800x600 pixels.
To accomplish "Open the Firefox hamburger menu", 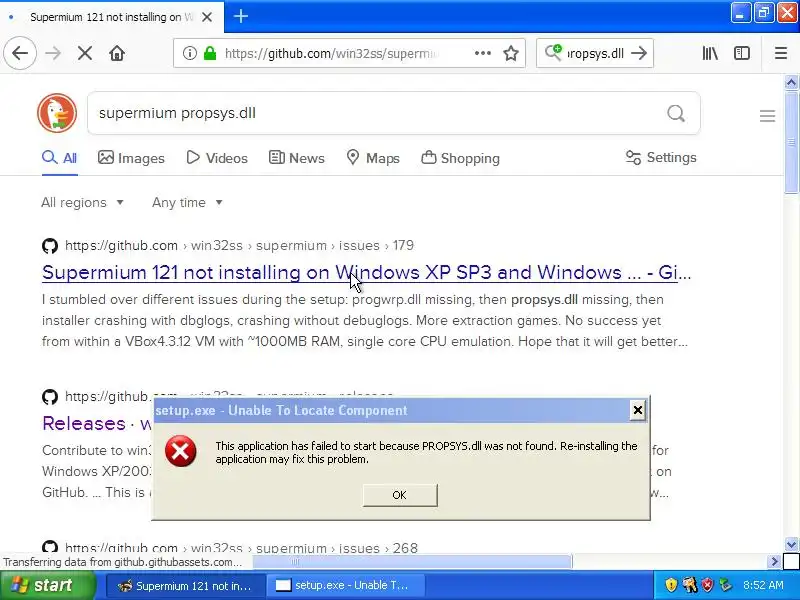I will click(x=781, y=53).
